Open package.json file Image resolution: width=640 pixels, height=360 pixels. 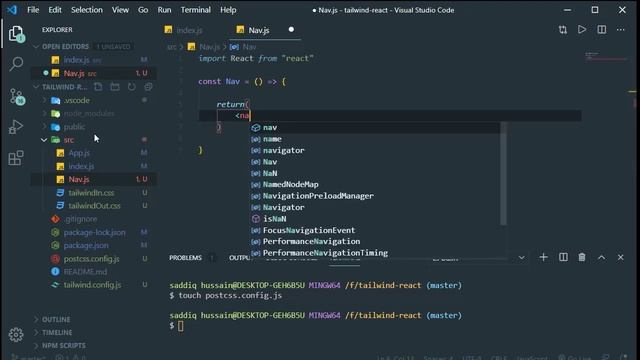coord(86,245)
